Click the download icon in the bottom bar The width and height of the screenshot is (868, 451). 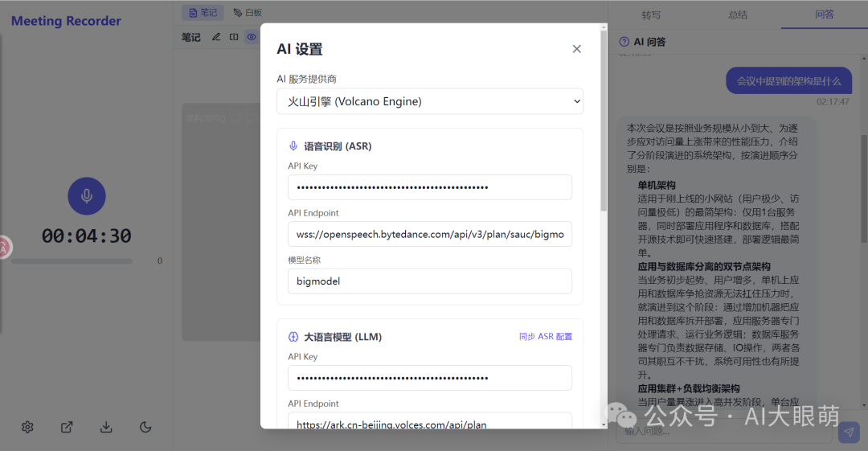click(106, 427)
